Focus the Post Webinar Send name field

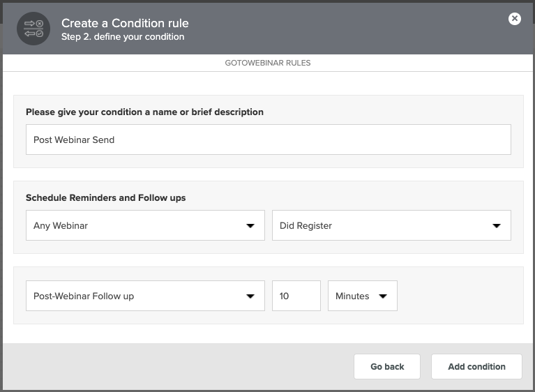click(268, 140)
